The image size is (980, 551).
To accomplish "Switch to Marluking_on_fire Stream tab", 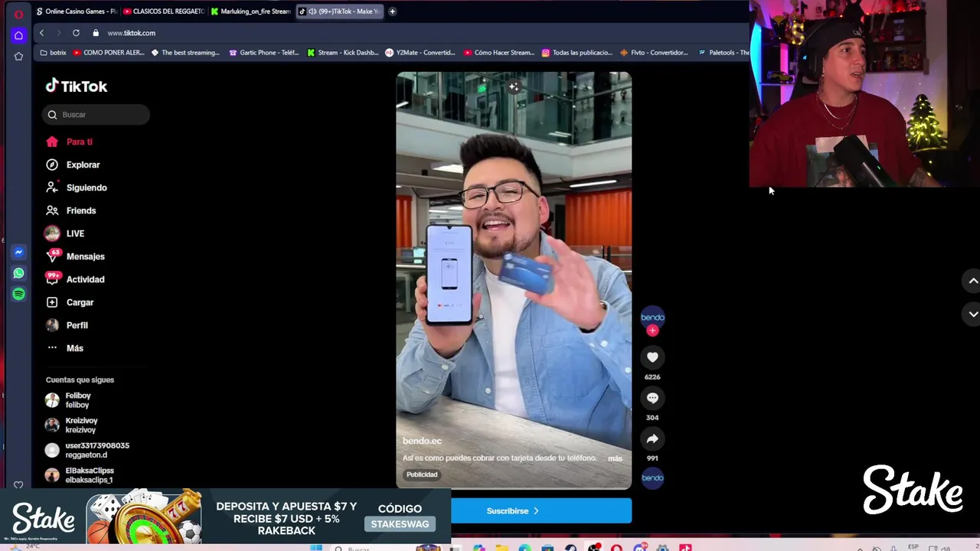I will (250, 11).
